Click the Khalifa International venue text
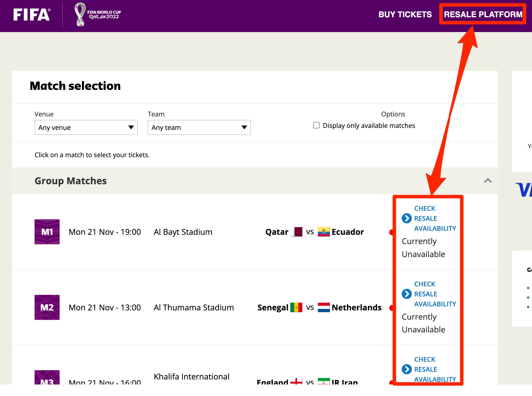This screenshot has height=396, width=532. (x=192, y=377)
